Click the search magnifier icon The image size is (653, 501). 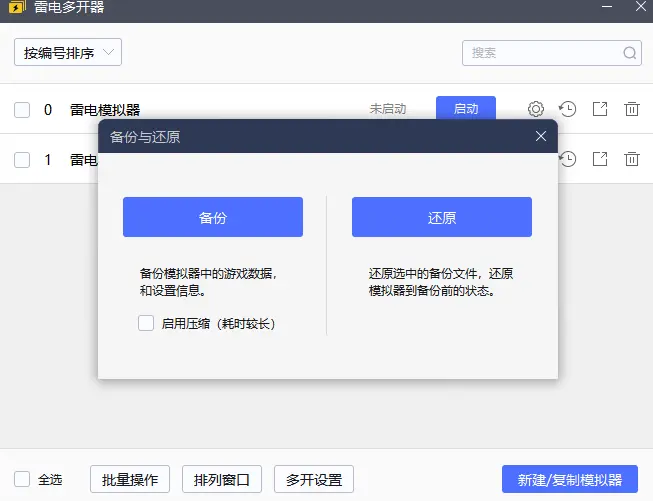tap(630, 53)
